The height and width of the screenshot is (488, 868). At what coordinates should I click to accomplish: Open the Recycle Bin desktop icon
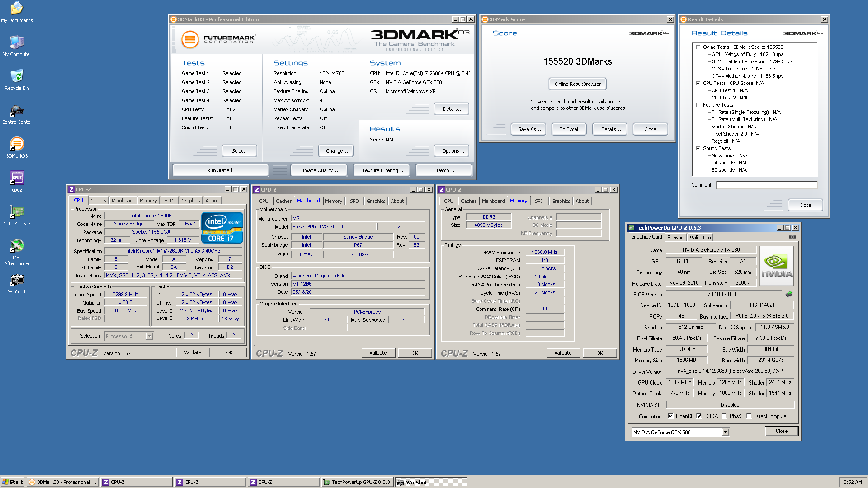(x=17, y=80)
